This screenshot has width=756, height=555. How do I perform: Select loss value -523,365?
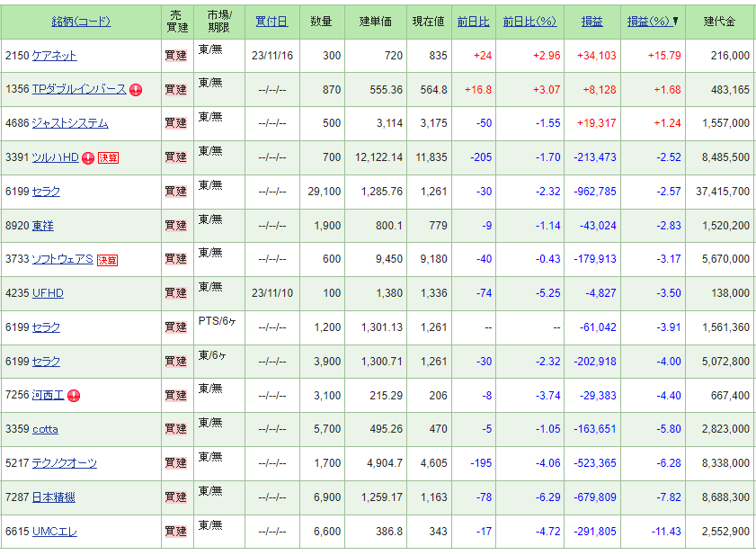(594, 463)
